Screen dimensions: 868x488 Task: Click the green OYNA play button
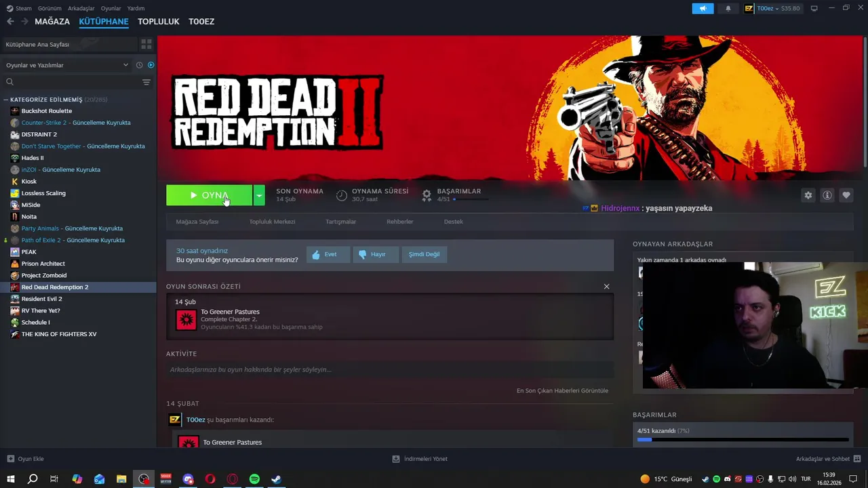(x=209, y=195)
